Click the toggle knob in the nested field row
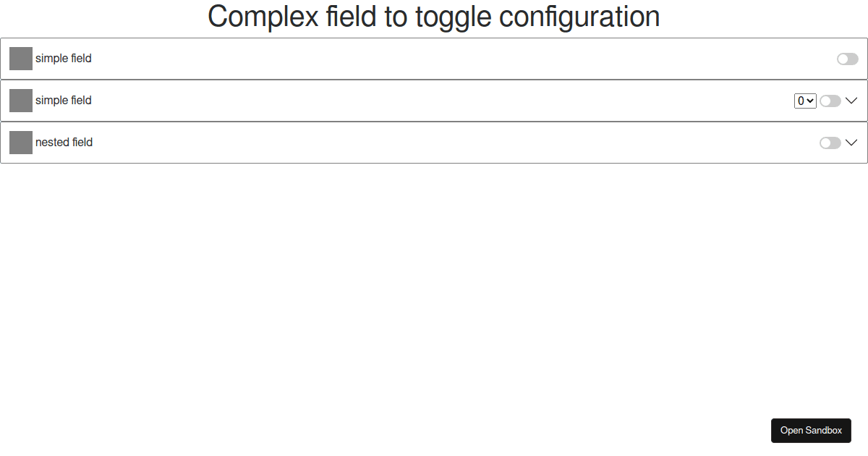The image size is (868, 456). tap(825, 143)
